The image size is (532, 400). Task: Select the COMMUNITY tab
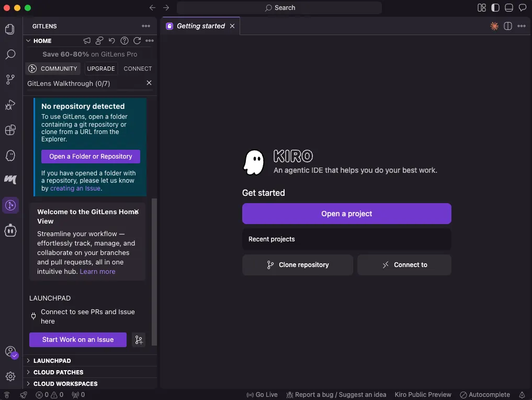(53, 69)
